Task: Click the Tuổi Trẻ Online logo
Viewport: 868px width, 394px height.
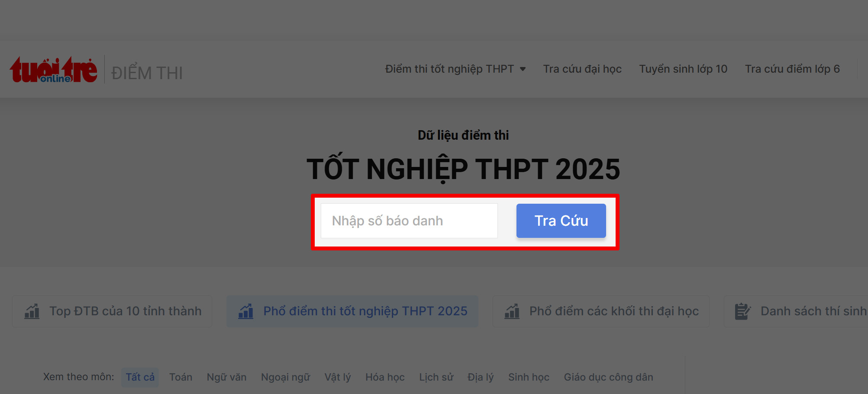Action: click(x=53, y=70)
